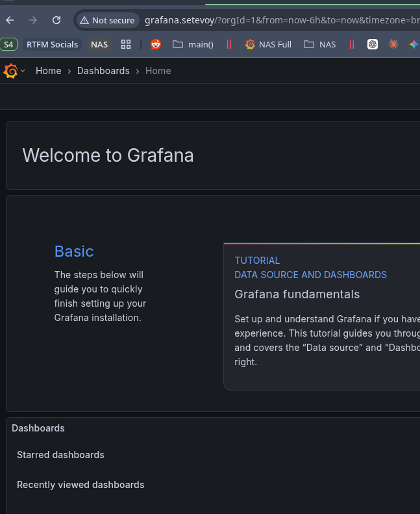
Task: Open the NAS bookmark chip
Action: coord(99,44)
